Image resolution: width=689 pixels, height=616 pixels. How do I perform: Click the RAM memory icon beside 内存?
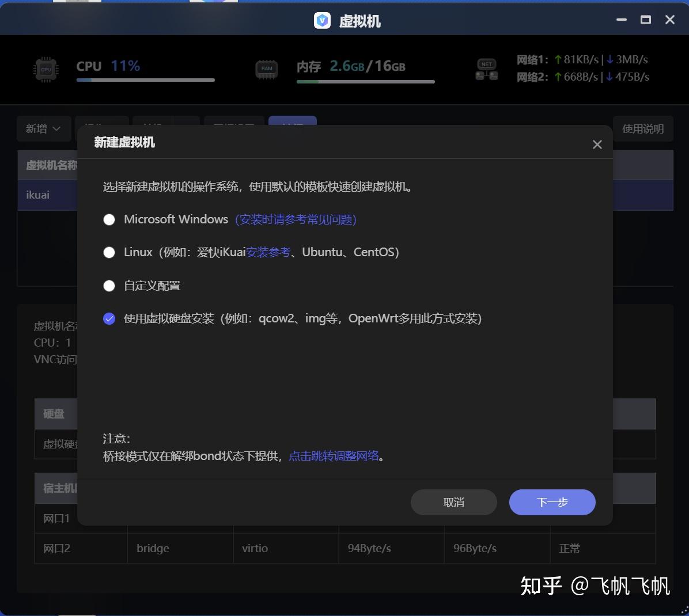point(266,68)
